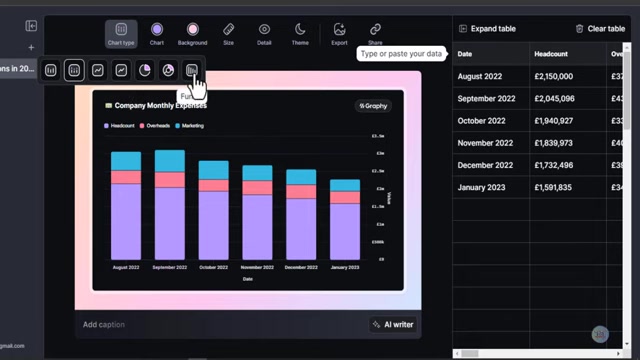Toggle the Overheads legend item
Screen dimensions: 640x360
155,126
